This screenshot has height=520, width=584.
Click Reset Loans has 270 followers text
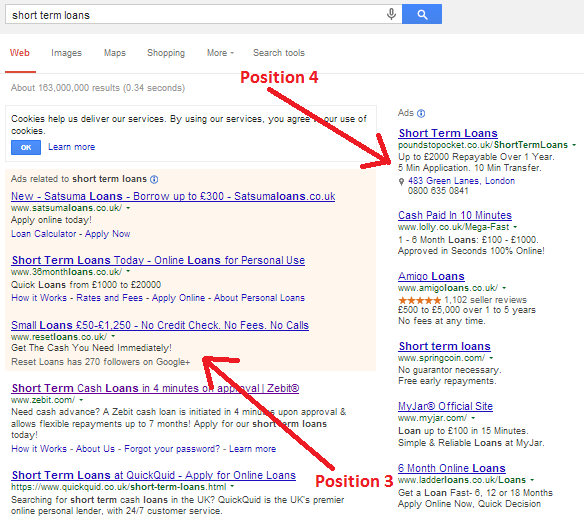click(101, 362)
